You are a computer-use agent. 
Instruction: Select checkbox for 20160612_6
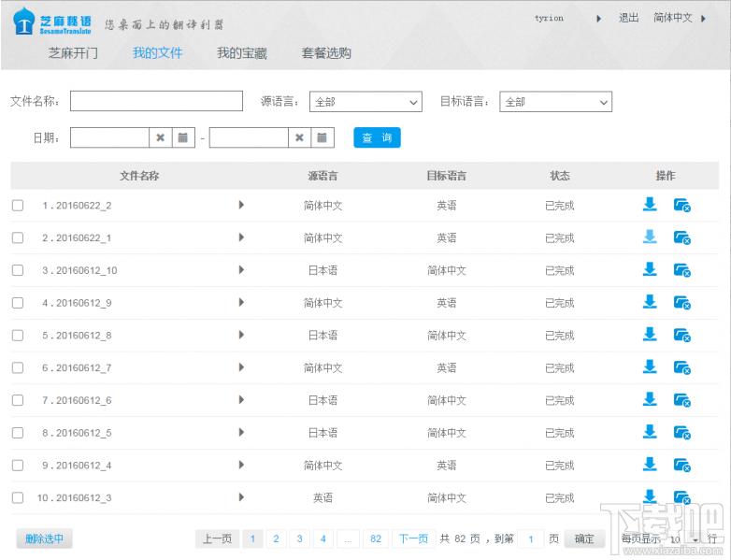coord(18,400)
